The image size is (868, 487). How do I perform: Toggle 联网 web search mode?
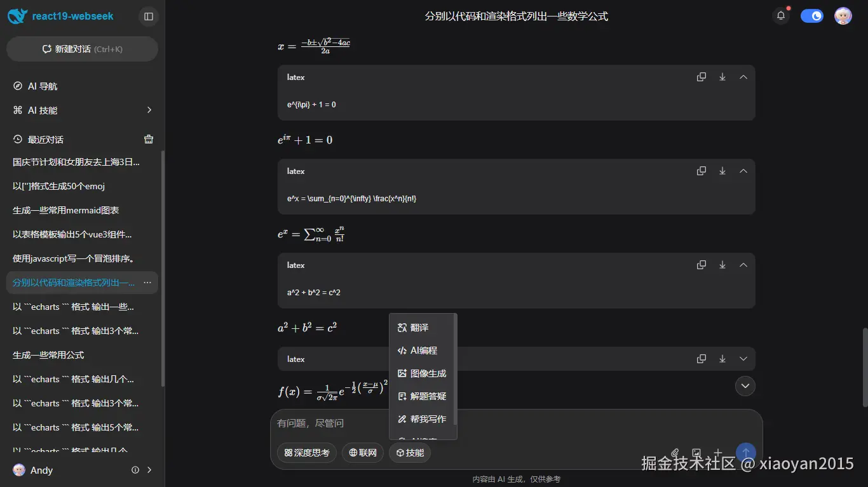[363, 453]
